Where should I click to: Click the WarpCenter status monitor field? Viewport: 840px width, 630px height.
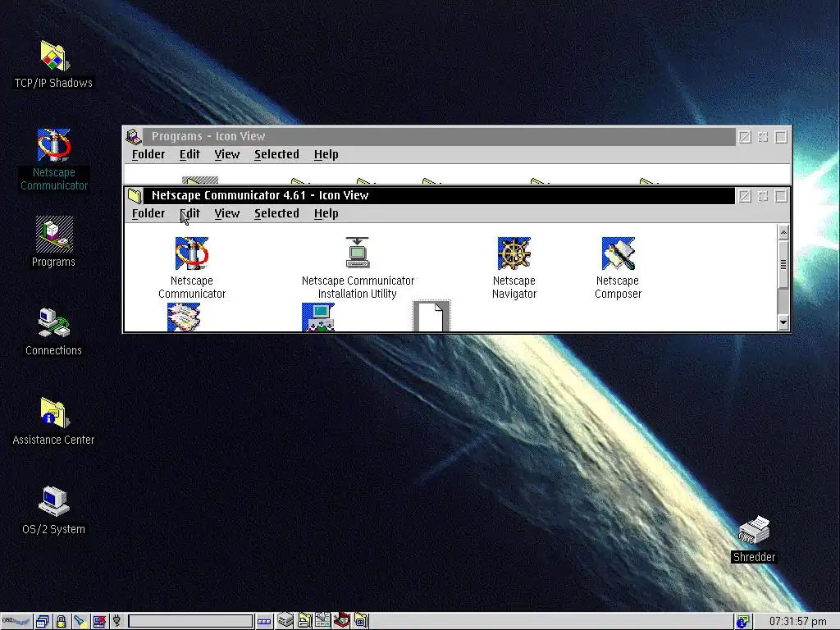pyautogui.click(x=190, y=622)
